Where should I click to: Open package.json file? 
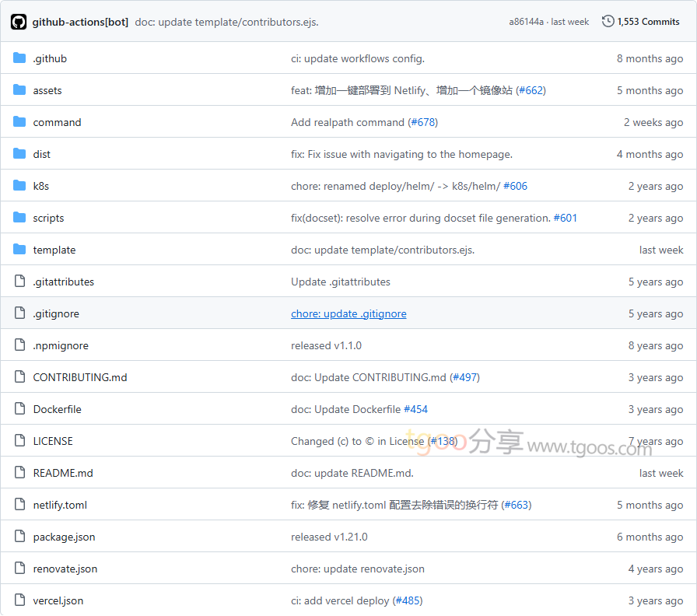(64, 537)
